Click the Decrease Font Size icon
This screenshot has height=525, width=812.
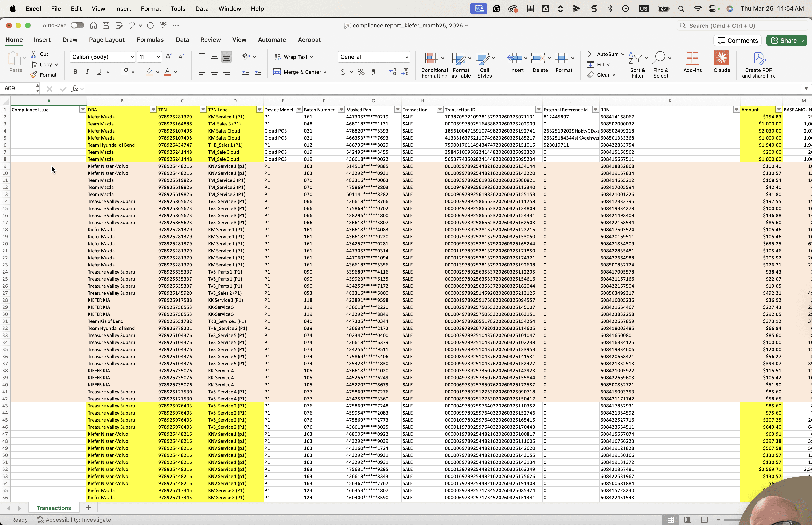pos(181,57)
